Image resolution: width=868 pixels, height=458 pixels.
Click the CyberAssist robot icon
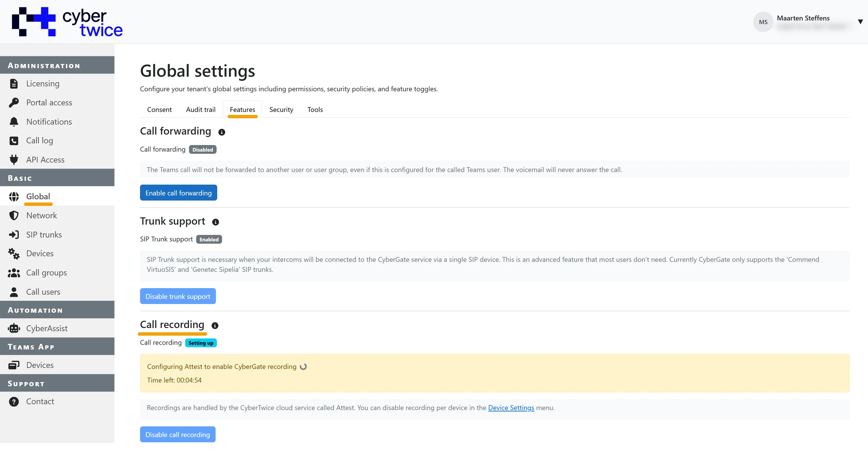pos(14,329)
